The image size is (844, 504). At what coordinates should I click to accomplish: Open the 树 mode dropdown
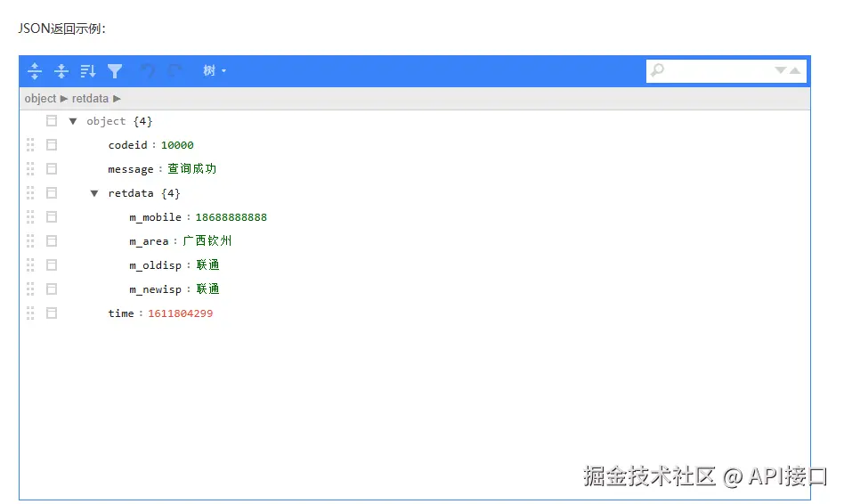[215, 70]
